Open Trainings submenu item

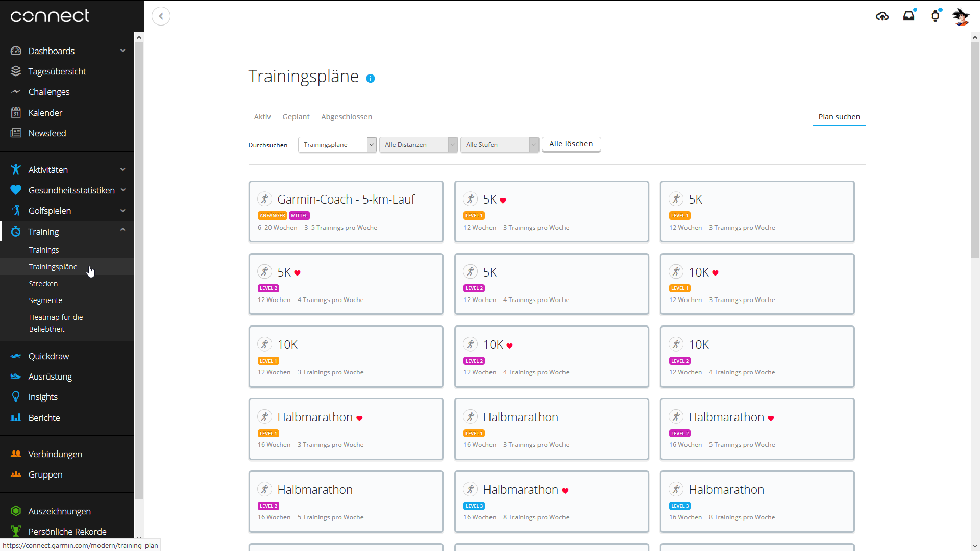click(x=44, y=250)
